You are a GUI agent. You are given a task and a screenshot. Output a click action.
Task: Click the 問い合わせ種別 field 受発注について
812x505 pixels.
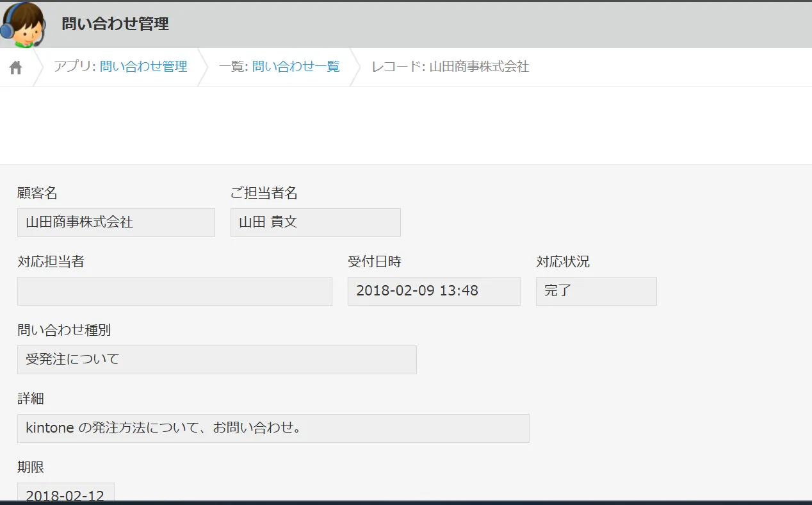point(216,360)
